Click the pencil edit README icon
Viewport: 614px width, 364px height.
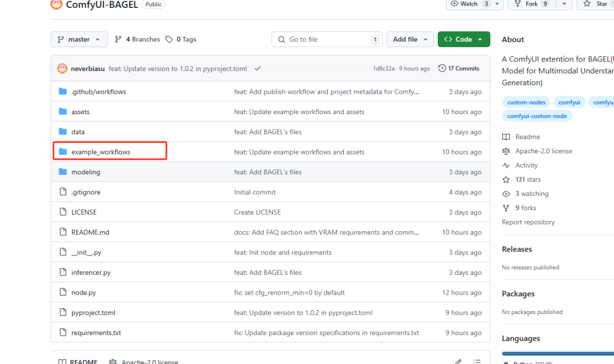458,361
